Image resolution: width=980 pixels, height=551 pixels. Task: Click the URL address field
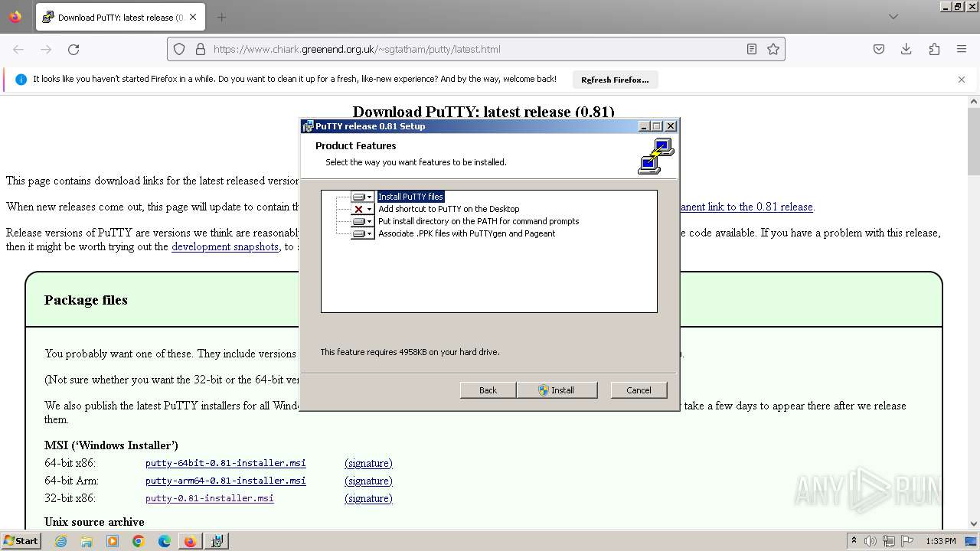pos(475,49)
